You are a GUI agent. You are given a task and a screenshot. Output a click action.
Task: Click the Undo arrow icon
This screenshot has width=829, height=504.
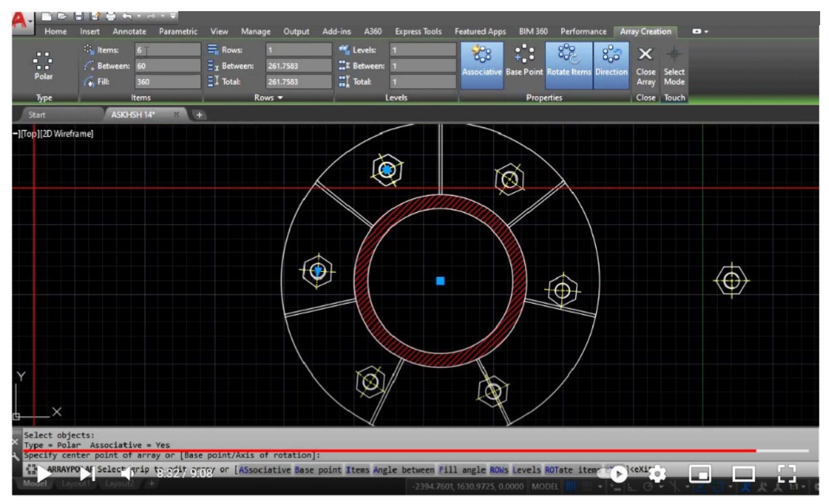coord(127,16)
